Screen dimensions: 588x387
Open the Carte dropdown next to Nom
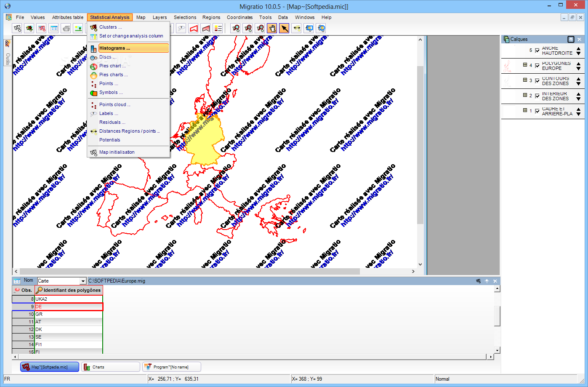tap(83, 281)
